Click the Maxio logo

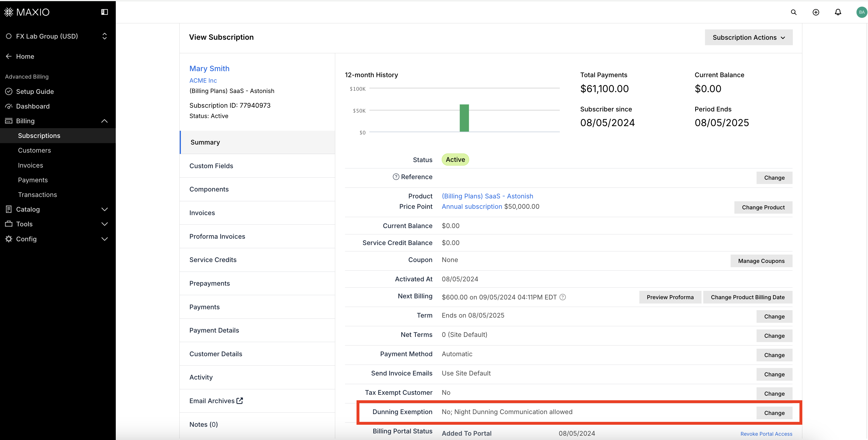pyautogui.click(x=26, y=12)
